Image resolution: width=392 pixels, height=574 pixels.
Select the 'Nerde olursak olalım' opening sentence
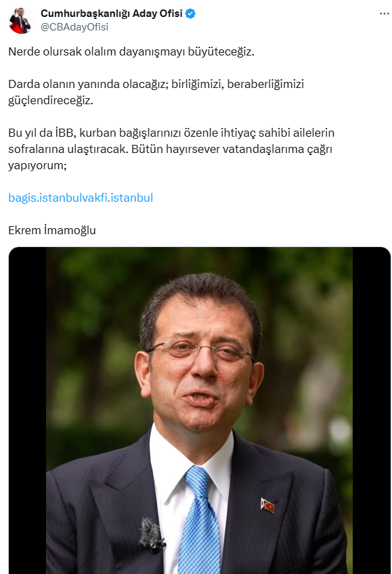click(x=131, y=51)
